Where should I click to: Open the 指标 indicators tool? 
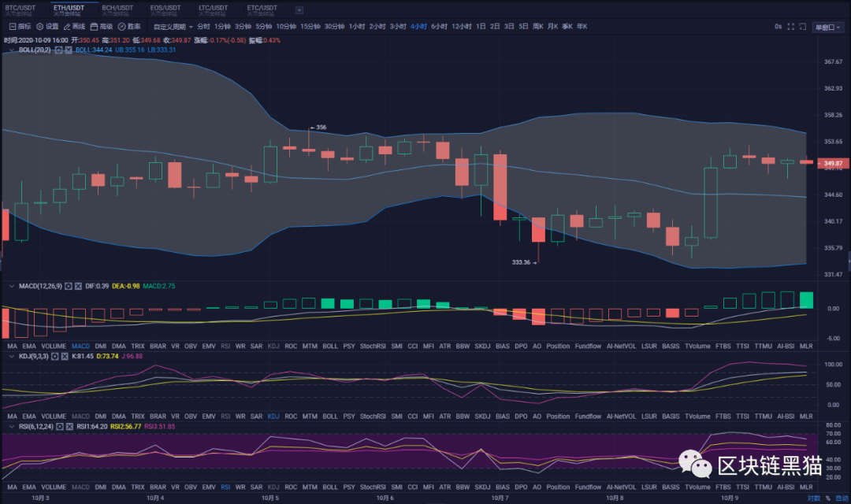[20, 27]
